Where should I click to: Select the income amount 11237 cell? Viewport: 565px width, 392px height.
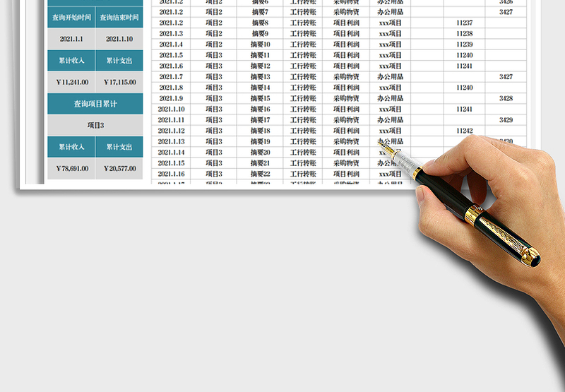pos(464,23)
